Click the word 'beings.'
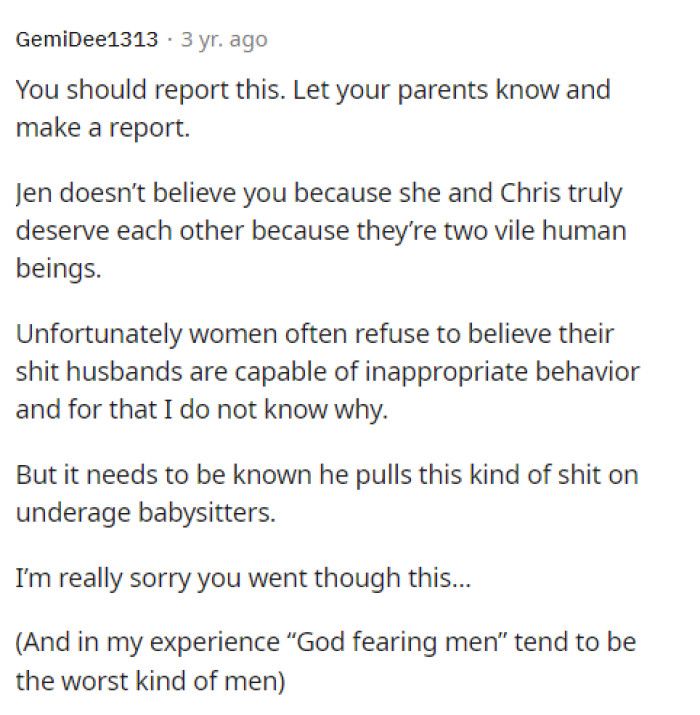 click(x=58, y=270)
